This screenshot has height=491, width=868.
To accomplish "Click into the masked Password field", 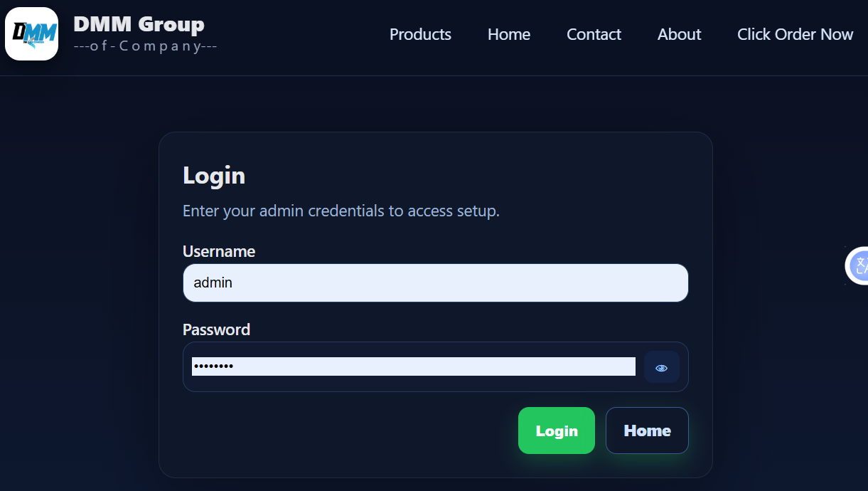I will point(412,366).
